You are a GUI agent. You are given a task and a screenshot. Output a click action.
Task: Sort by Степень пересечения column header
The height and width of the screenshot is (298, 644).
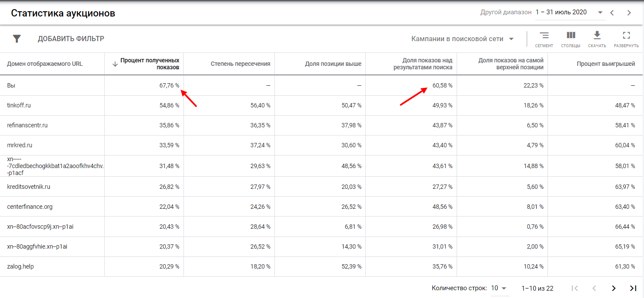[240, 64]
